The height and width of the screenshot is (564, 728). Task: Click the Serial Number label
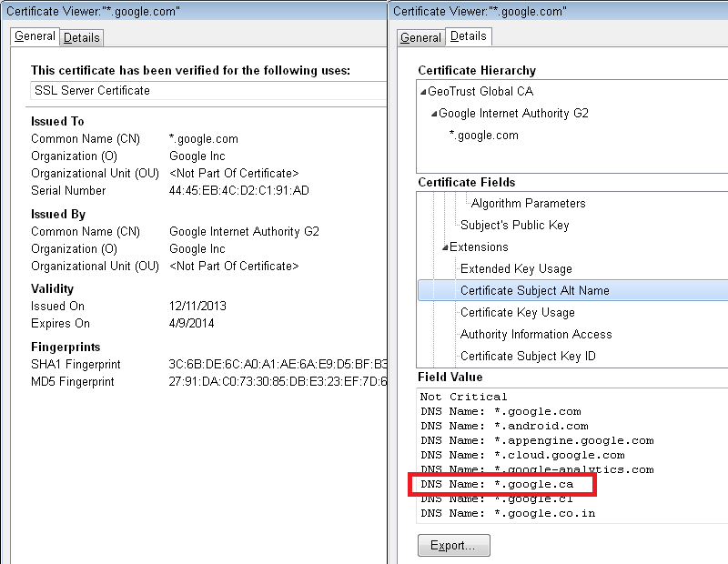click(68, 190)
